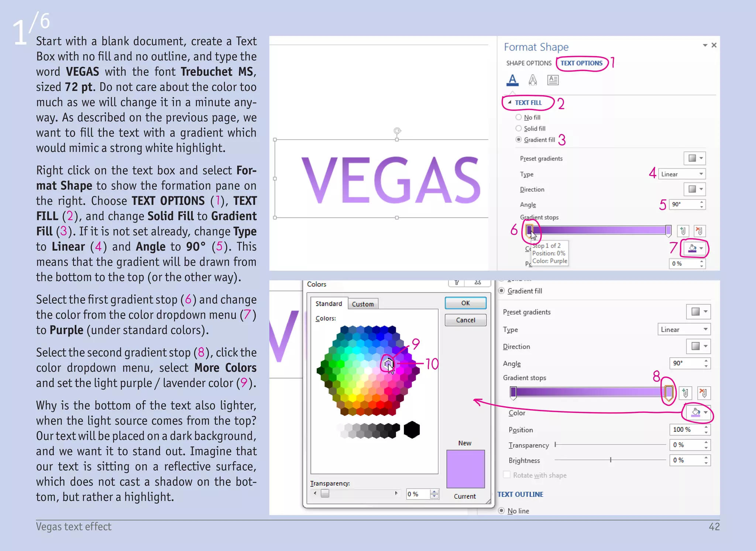756x551 pixels.
Task: Open Preset gradients dropdown in upper pane
Action: coord(695,158)
